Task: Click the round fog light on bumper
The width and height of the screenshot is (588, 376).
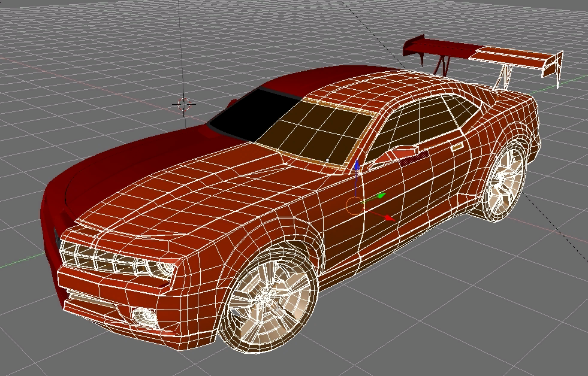Action: coord(146,317)
